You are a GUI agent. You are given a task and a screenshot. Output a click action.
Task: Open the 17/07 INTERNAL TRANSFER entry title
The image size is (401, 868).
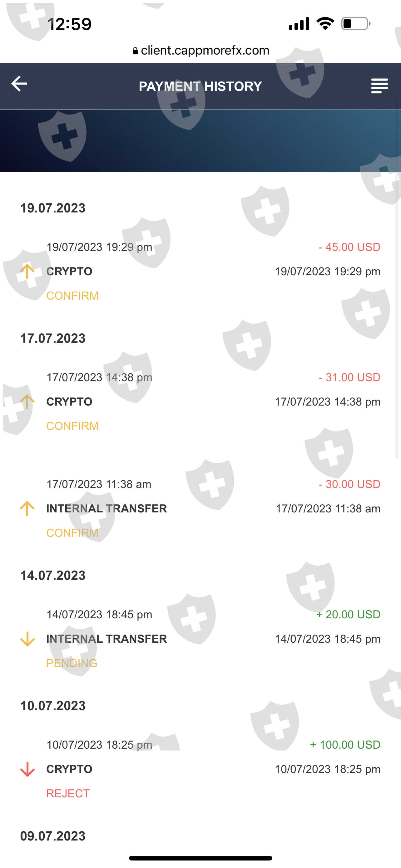[x=106, y=508]
